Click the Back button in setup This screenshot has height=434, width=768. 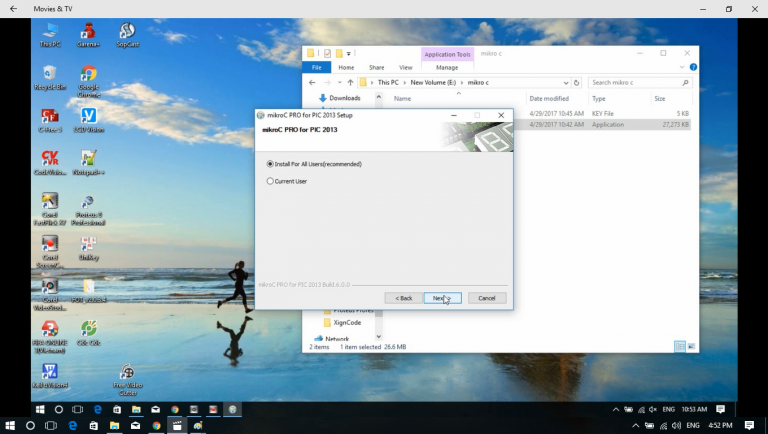(x=404, y=298)
